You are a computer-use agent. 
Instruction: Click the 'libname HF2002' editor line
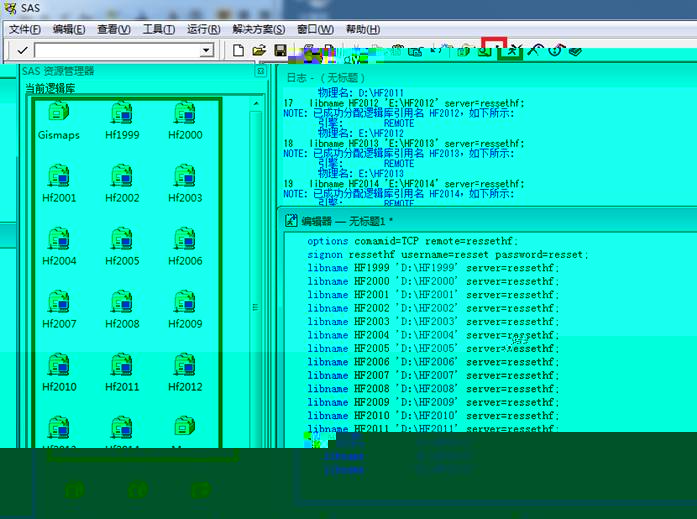433,308
